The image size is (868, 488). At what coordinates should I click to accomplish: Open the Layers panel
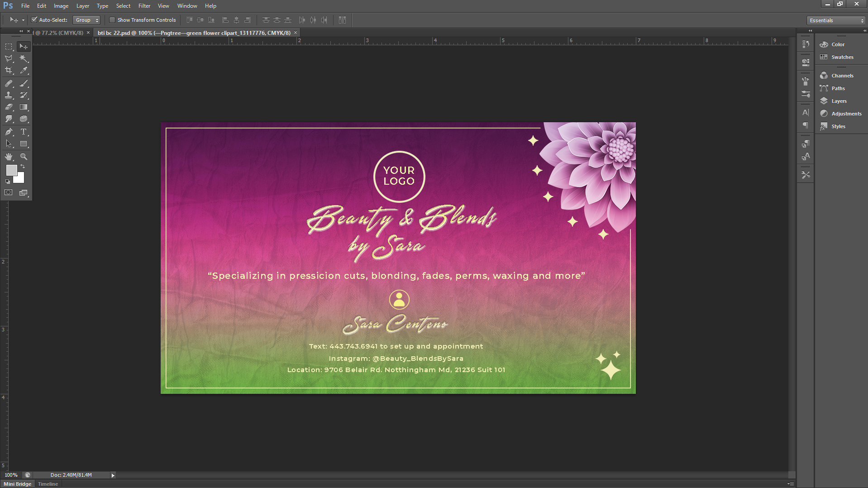click(839, 101)
